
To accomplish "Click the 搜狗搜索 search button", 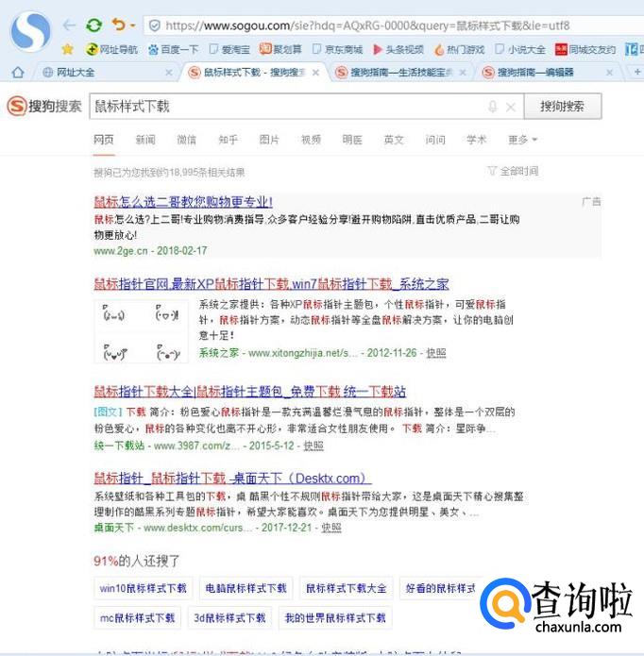I will point(563,107).
